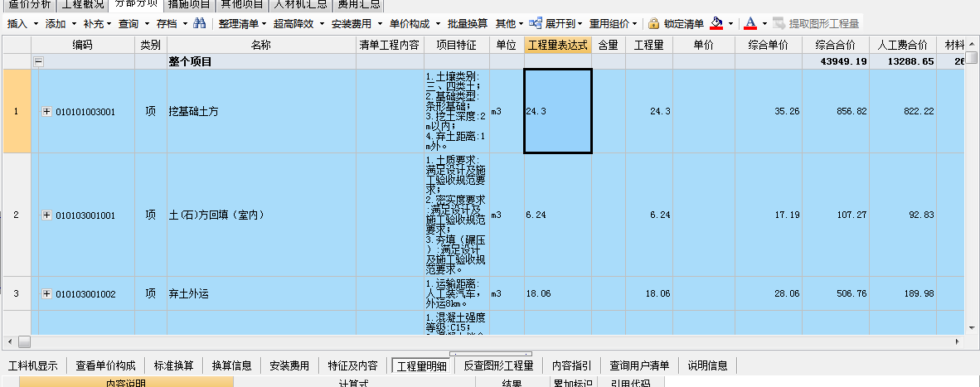980x387 pixels.
Task: Click the 类别 column header
Action: click(x=151, y=45)
